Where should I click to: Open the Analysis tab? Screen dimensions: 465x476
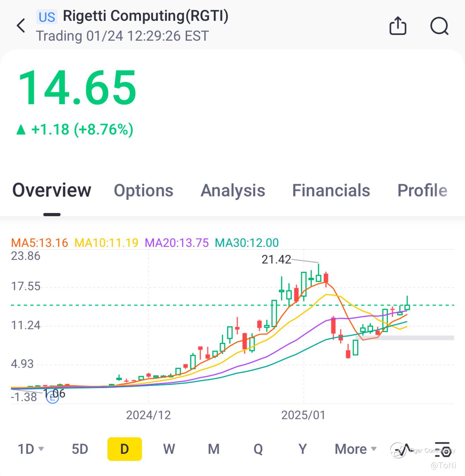click(233, 190)
